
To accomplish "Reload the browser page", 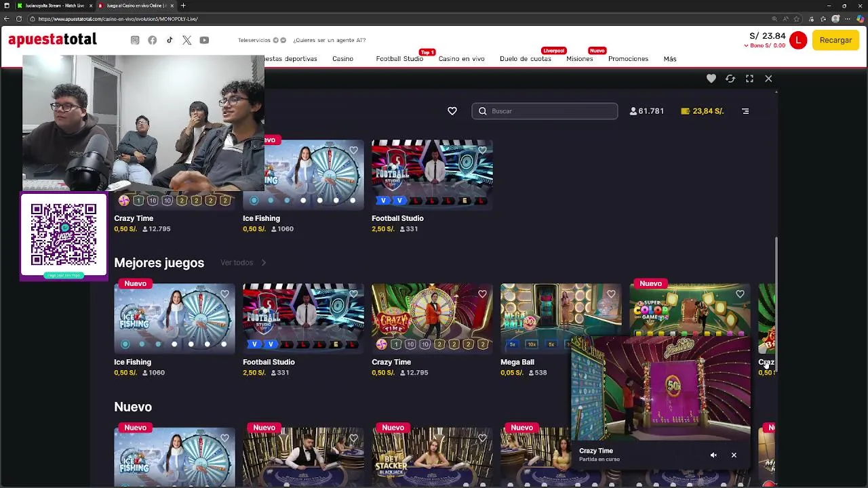I will (20, 19).
